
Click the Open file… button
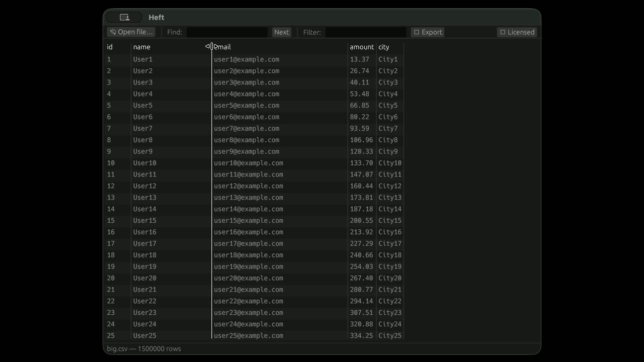pos(131,32)
